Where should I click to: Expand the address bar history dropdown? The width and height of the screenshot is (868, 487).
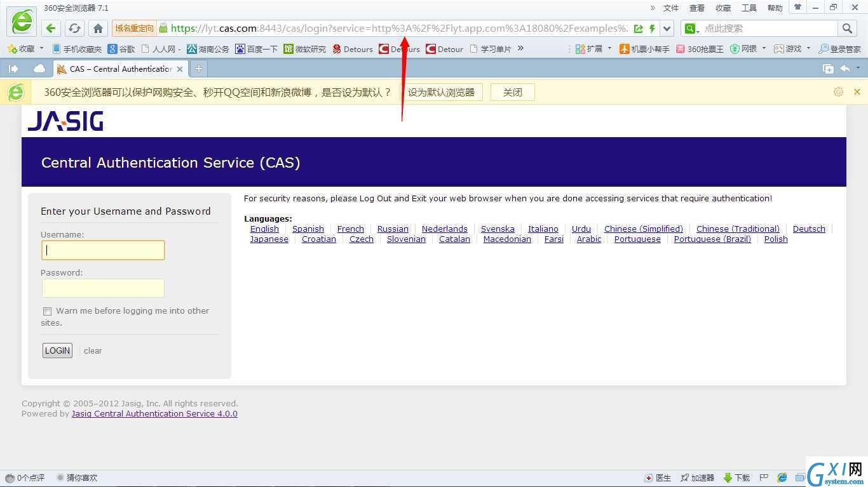[667, 29]
